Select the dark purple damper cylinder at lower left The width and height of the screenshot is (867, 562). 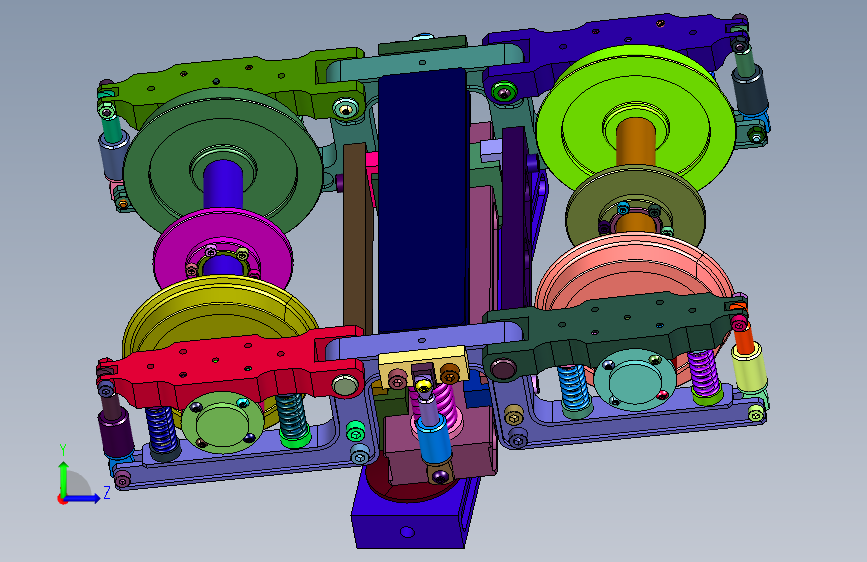tap(116, 434)
